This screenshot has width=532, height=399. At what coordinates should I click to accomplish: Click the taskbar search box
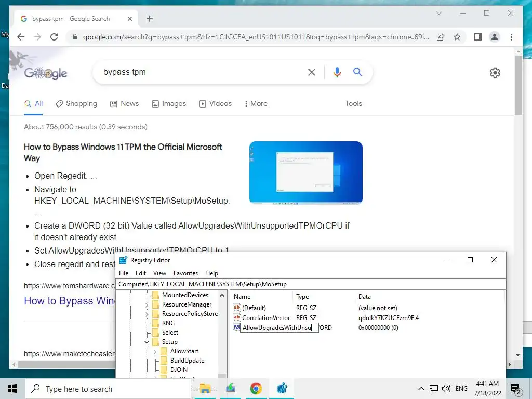[108, 389]
